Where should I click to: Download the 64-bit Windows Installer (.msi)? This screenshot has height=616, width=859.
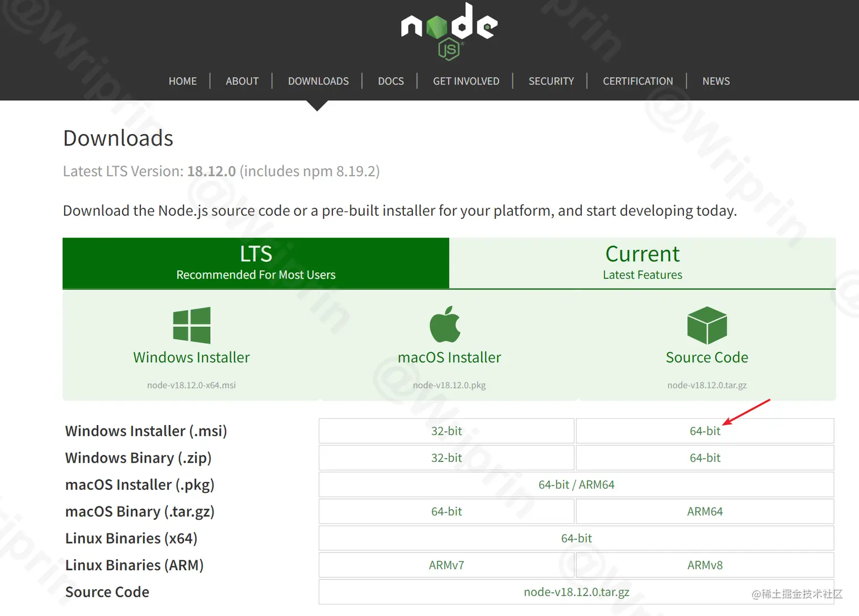704,431
